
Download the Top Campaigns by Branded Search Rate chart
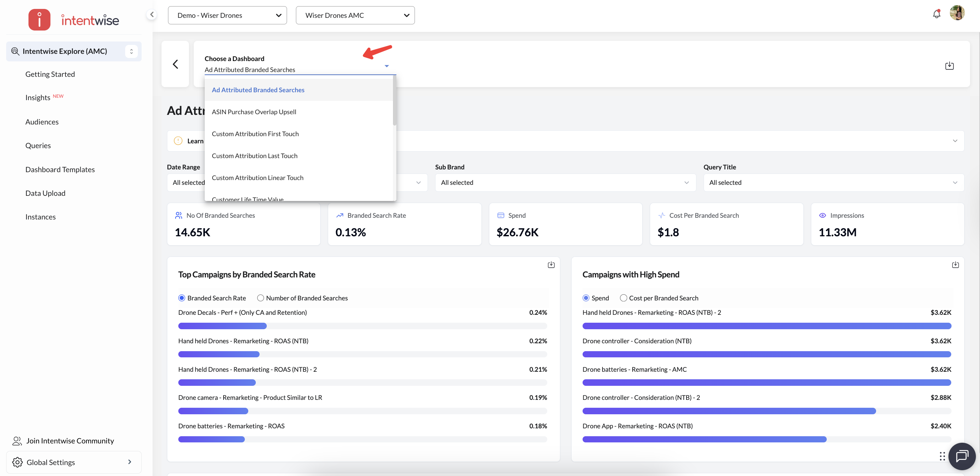(551, 265)
